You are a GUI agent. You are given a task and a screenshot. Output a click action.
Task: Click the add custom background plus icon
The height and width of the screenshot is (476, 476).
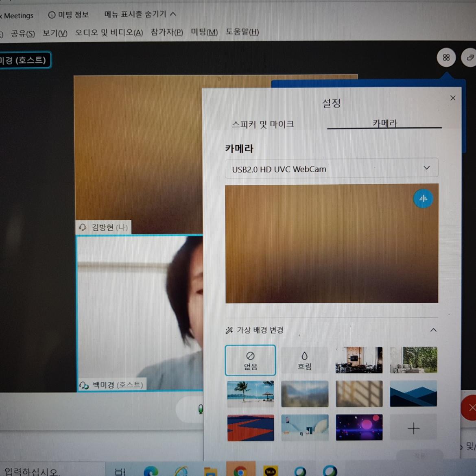[x=413, y=428]
